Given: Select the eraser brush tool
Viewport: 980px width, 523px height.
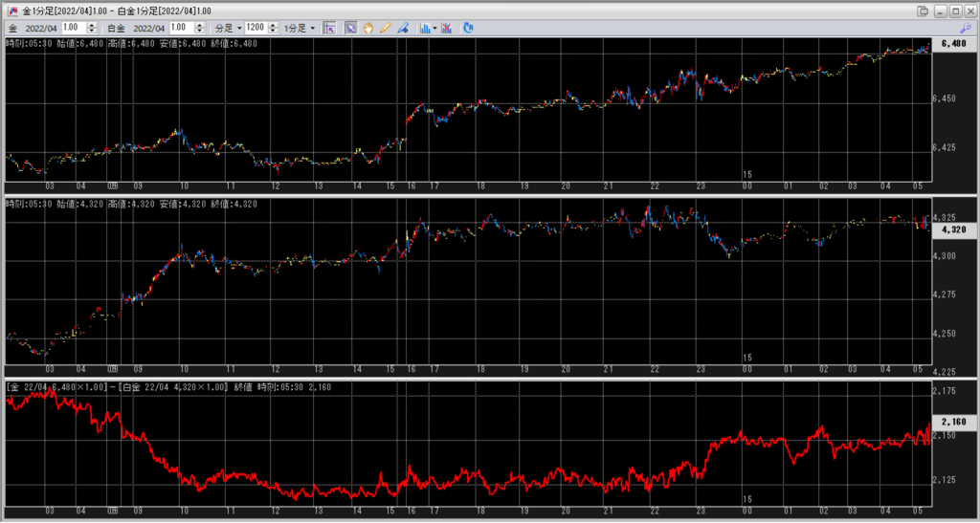Looking at the screenshot, I should tap(403, 28).
